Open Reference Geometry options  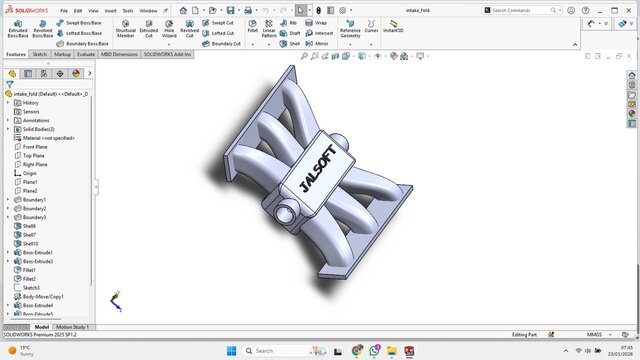tap(350, 29)
